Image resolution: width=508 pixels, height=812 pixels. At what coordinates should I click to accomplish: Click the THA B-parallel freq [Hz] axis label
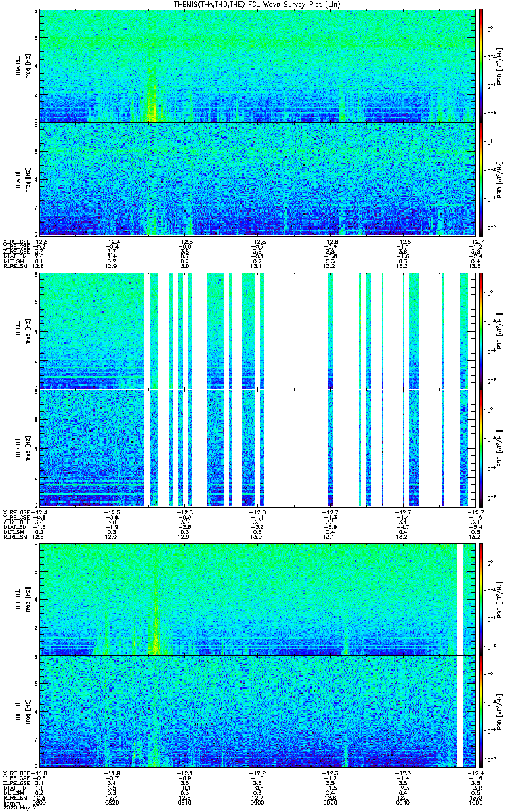click(x=27, y=179)
